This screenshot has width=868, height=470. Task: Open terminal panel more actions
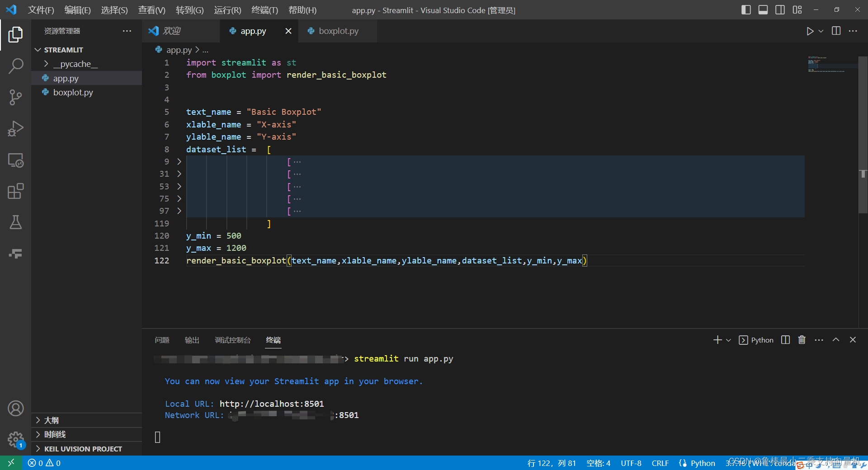[819, 340]
